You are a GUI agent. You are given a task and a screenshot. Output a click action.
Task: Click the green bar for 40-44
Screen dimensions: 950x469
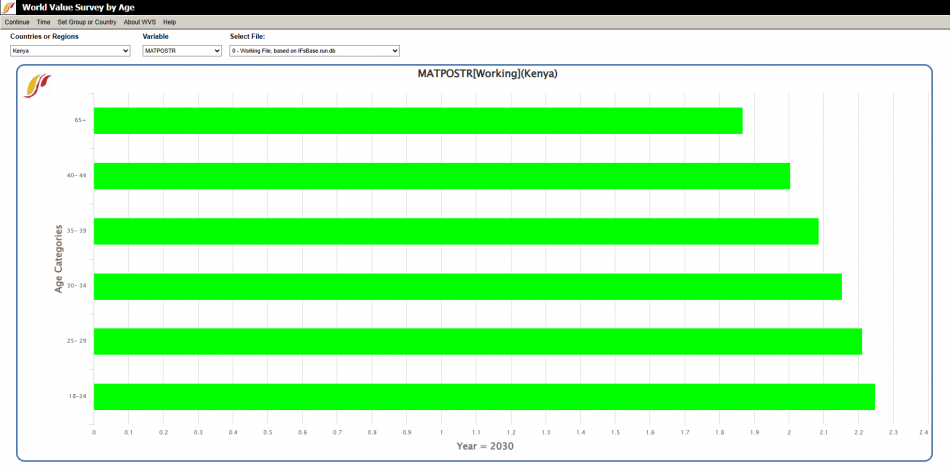[441, 176]
